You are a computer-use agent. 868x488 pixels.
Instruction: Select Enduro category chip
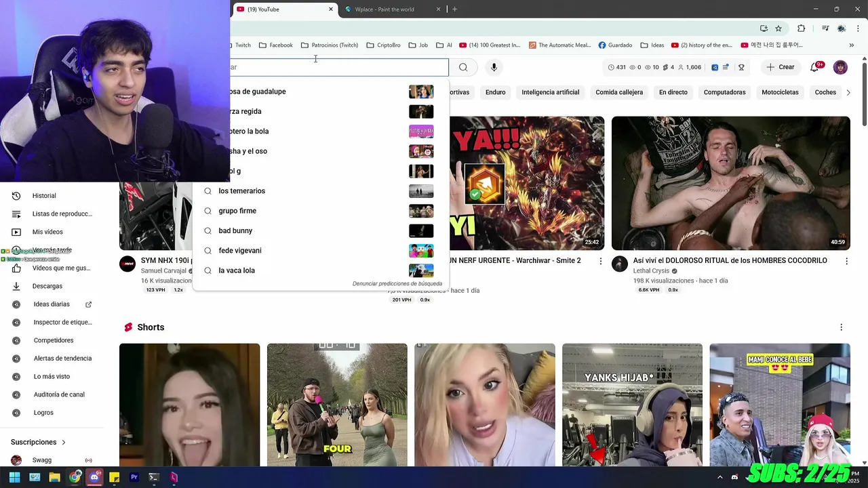[495, 92]
